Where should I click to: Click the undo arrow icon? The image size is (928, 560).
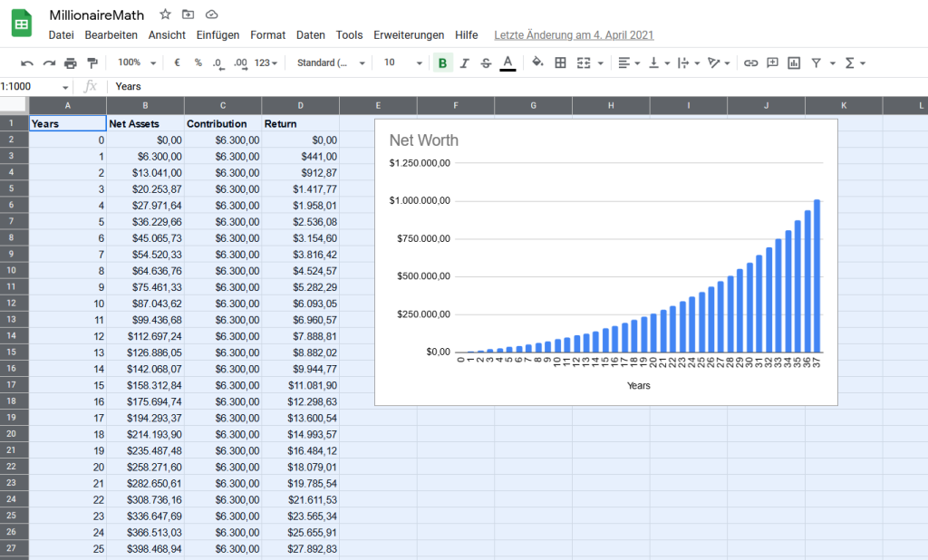click(x=27, y=63)
